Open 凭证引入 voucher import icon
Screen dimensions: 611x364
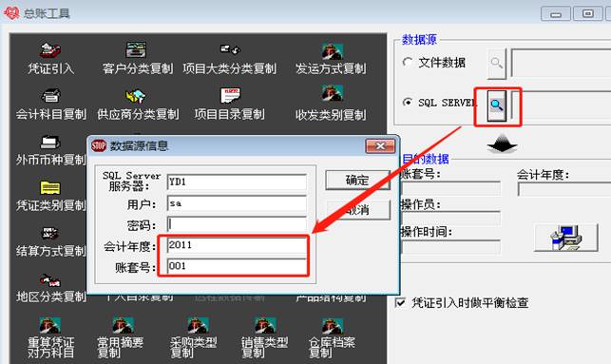[x=50, y=50]
